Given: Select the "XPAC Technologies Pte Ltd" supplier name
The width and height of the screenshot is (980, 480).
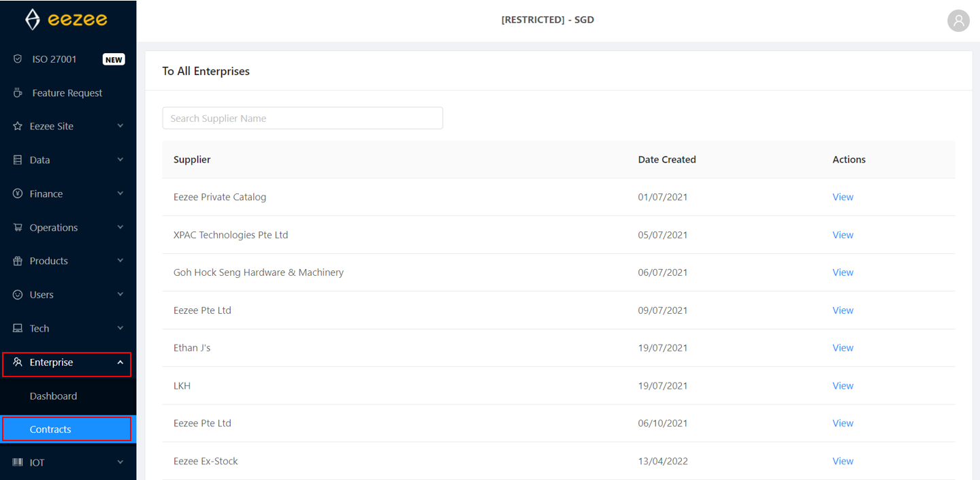Looking at the screenshot, I should pos(231,235).
